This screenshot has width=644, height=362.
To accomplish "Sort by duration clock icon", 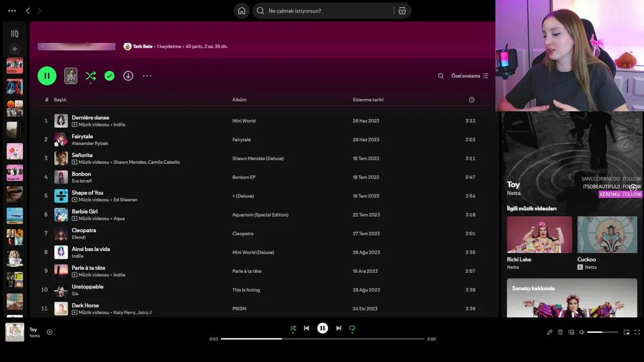I will click(471, 100).
